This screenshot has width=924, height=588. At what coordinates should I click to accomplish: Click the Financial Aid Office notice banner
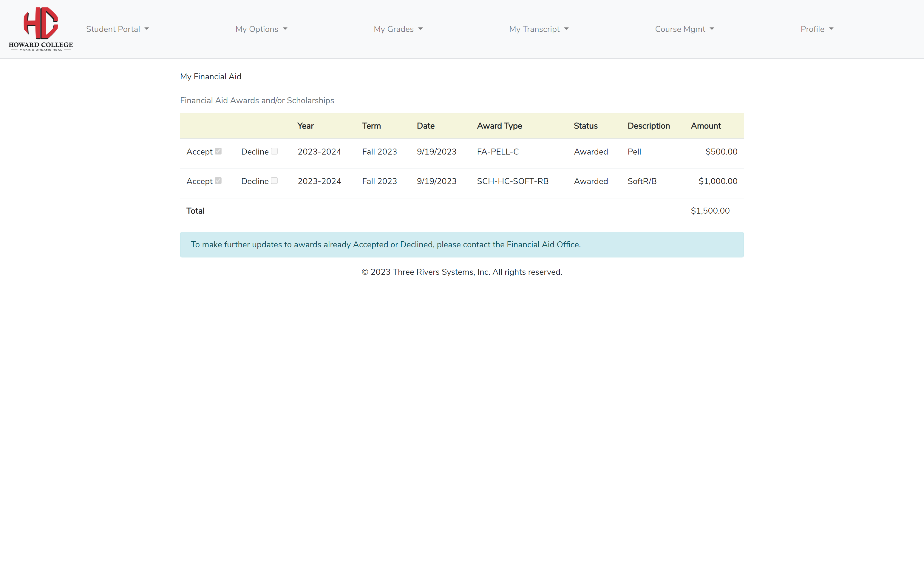click(x=462, y=245)
